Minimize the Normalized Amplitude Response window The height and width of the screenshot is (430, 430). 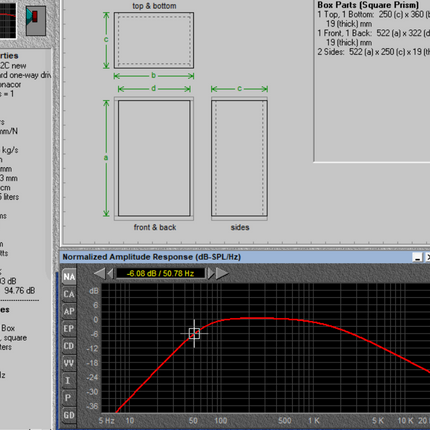tap(417, 257)
